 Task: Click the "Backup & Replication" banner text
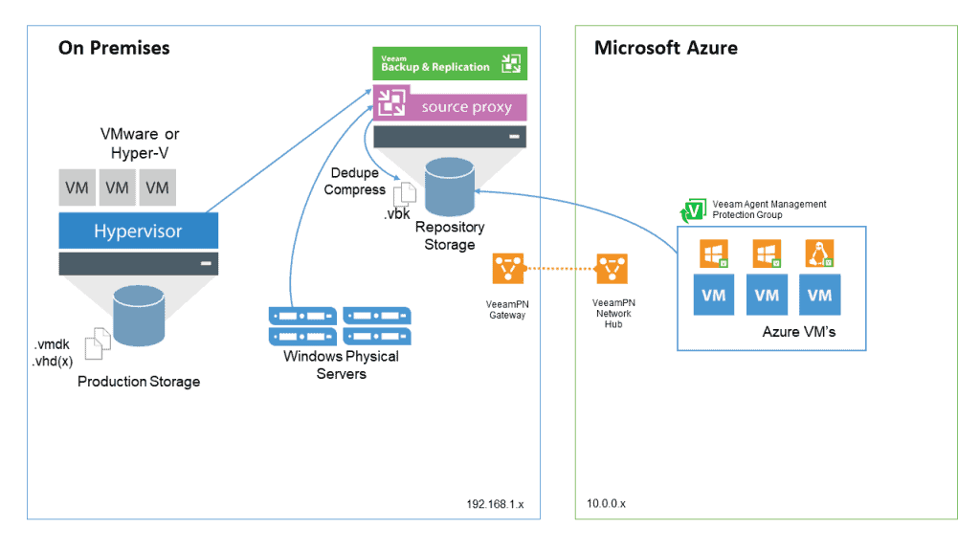[x=435, y=67]
